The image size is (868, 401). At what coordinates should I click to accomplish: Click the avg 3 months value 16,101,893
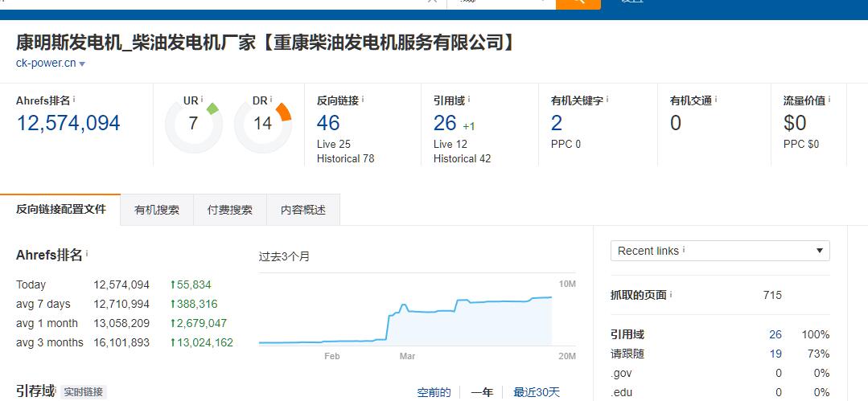click(121, 343)
